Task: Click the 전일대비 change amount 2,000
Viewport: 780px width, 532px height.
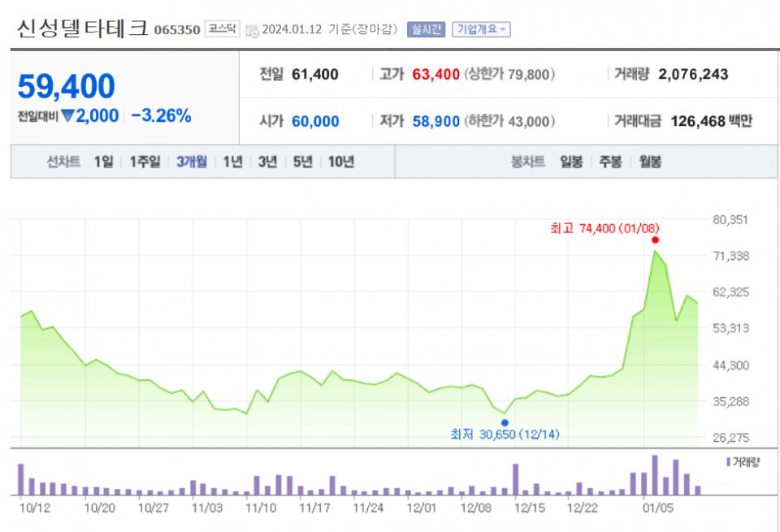Action: point(97,116)
